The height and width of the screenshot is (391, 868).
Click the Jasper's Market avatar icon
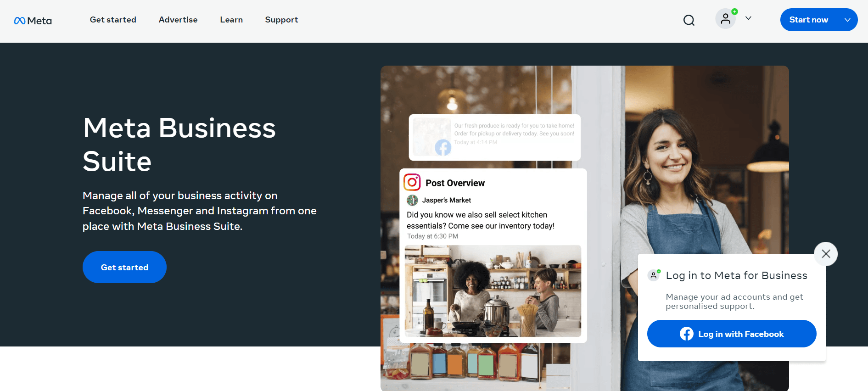tap(412, 200)
